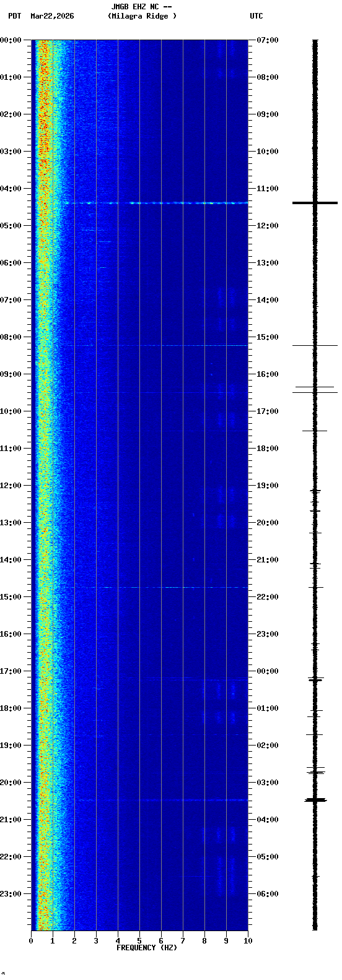
Task: Click the bright broadband event line after 04:00 PDT
Action: [x=152, y=202]
